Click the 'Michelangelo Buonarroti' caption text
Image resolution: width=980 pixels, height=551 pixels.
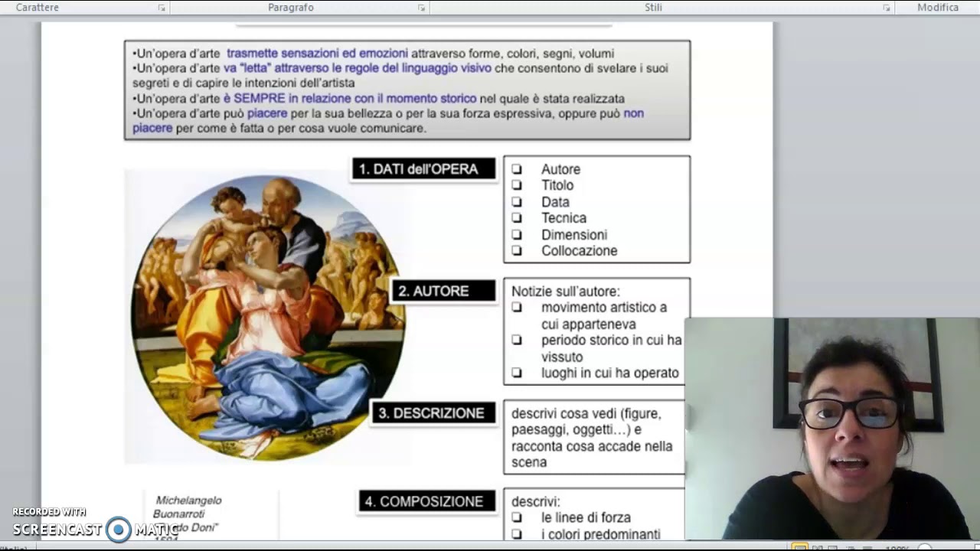(x=188, y=507)
